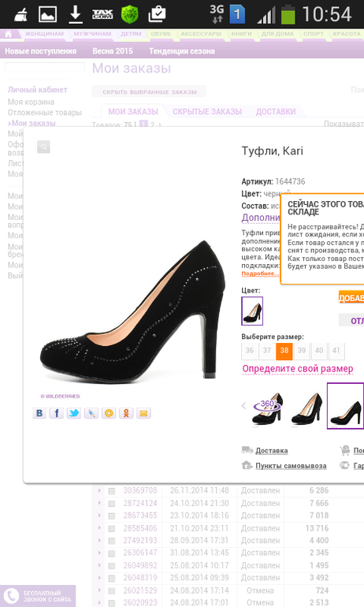Share the shoe via VKontakte icon

tap(39, 413)
